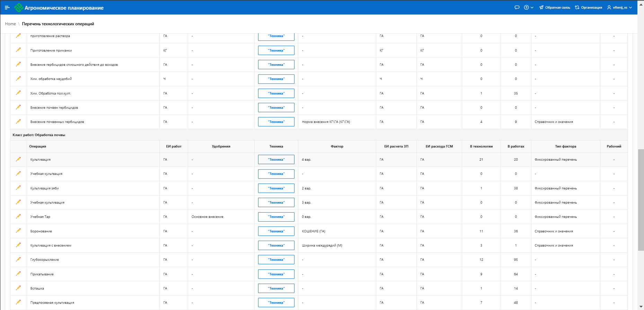Edit the Культивация зяби row via its pencil icon

[18, 188]
